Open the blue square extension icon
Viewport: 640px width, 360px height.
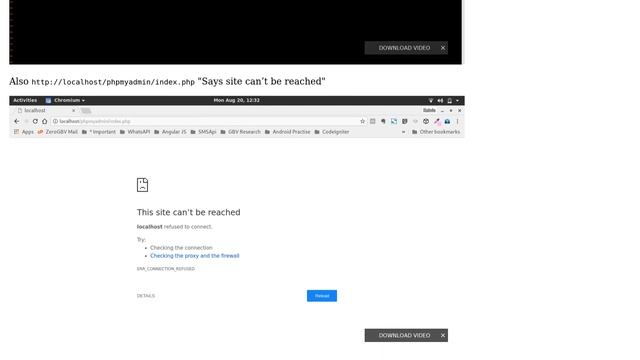click(x=394, y=121)
